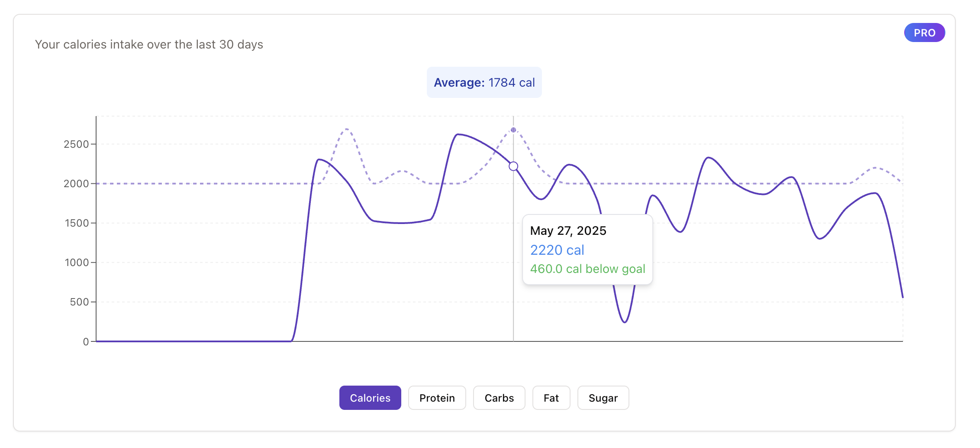Click the 1000 y-axis label
980x448 pixels.
(77, 263)
